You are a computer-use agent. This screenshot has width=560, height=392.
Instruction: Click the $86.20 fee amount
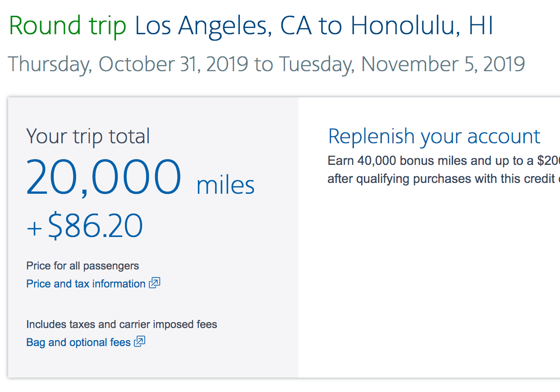click(95, 226)
